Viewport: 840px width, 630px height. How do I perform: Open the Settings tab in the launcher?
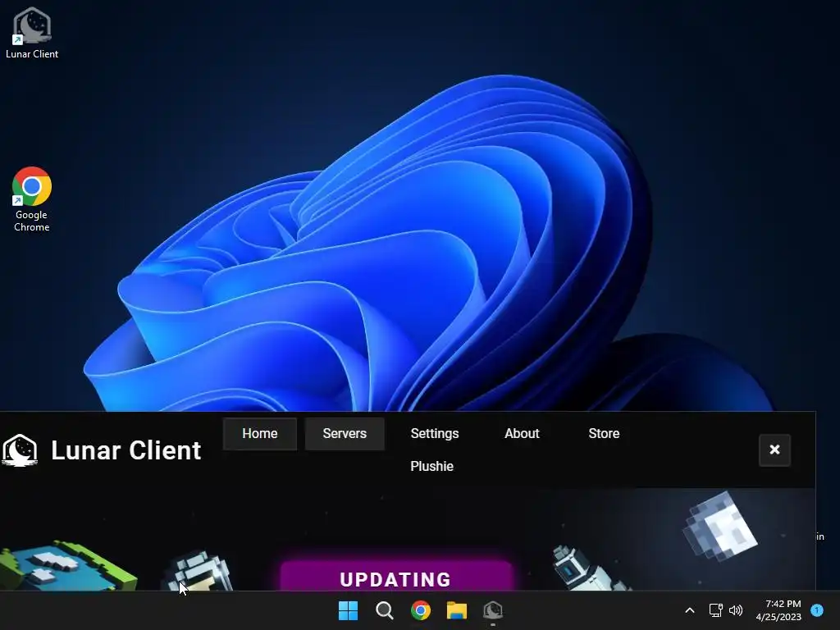[x=435, y=433]
